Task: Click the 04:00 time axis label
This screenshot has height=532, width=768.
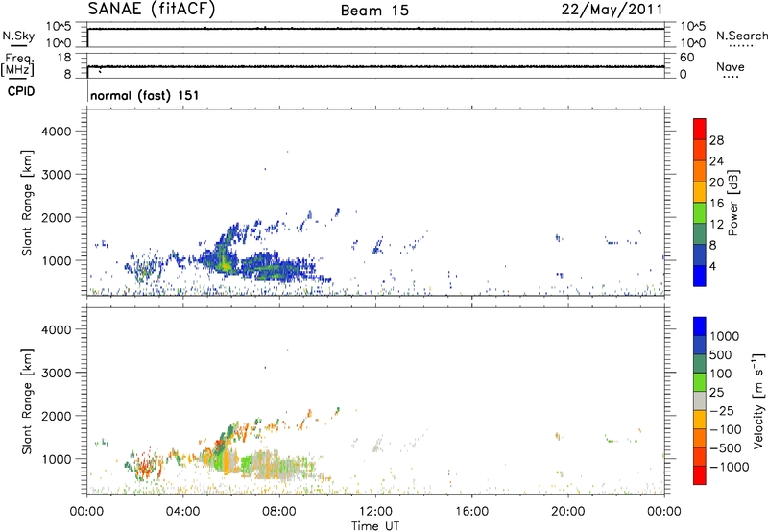Action: coord(182,512)
